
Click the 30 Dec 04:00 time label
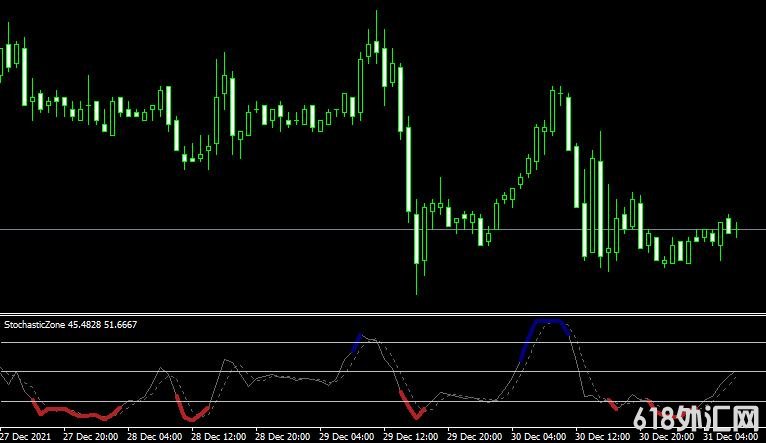(538, 436)
